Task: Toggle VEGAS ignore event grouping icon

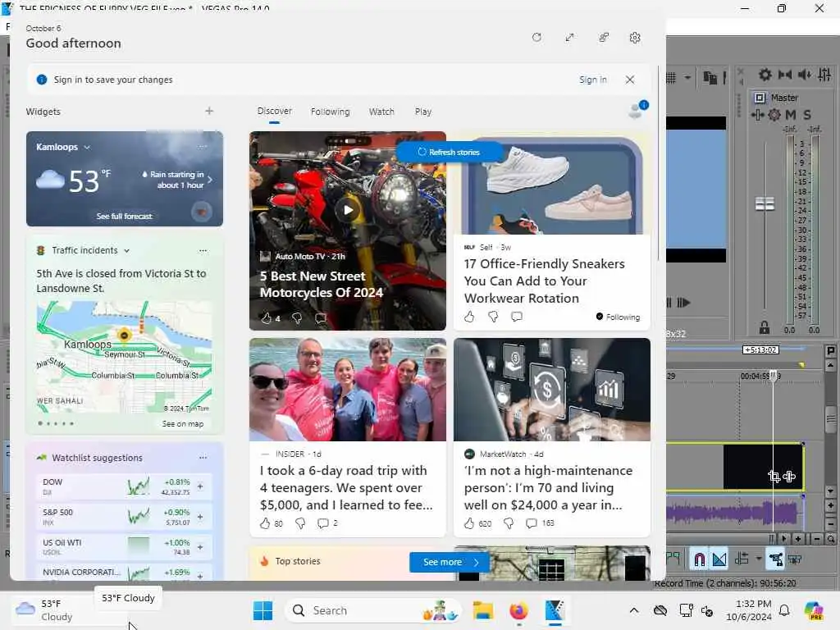Action: pyautogui.click(x=795, y=559)
